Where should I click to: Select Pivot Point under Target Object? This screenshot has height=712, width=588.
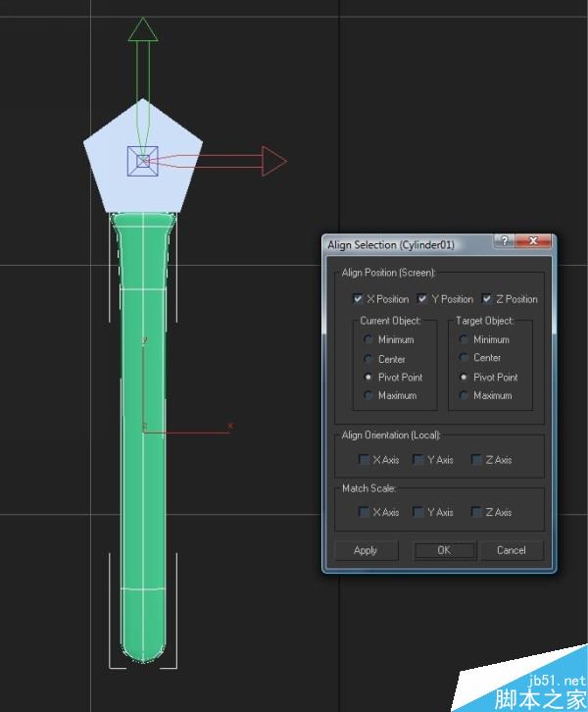pos(464,378)
